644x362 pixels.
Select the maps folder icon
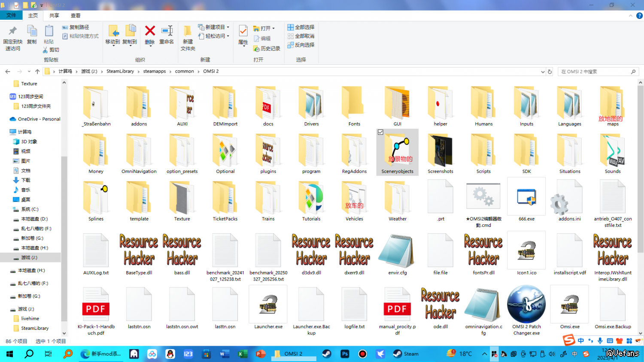[613, 103]
